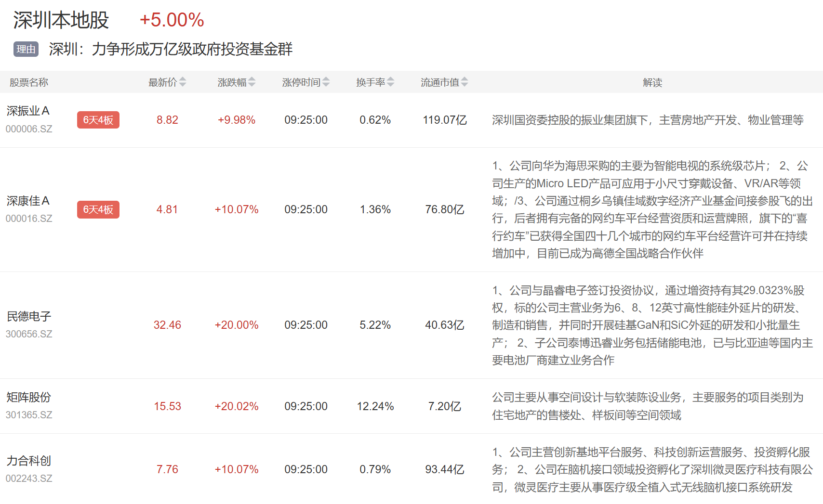Click the 换手率 sort arrow icon
Image resolution: width=823 pixels, height=504 pixels.
click(390, 82)
